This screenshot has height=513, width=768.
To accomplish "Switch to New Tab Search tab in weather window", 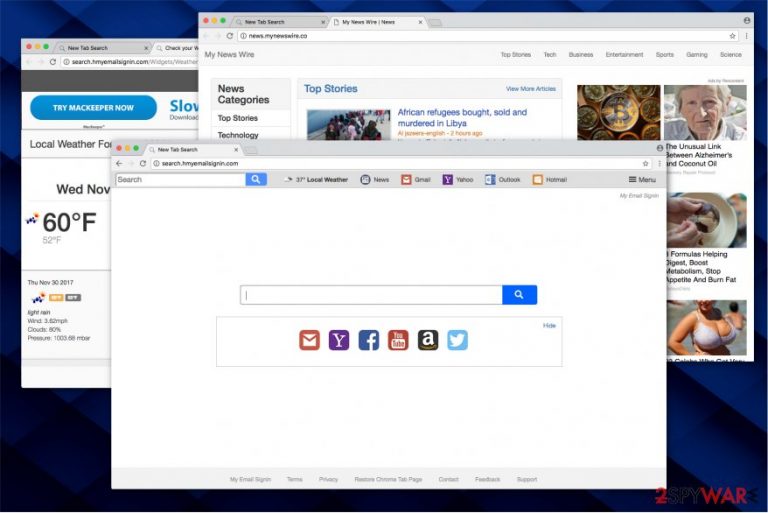I will click(x=103, y=48).
